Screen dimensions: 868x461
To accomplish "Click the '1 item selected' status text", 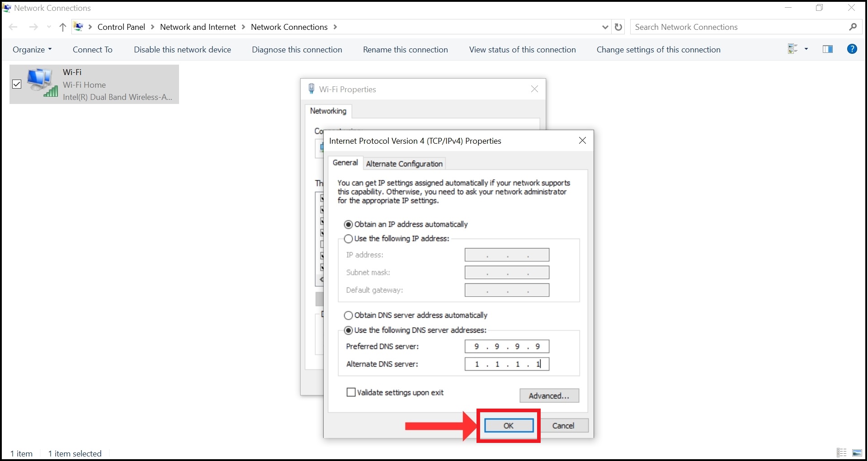I will (x=75, y=454).
